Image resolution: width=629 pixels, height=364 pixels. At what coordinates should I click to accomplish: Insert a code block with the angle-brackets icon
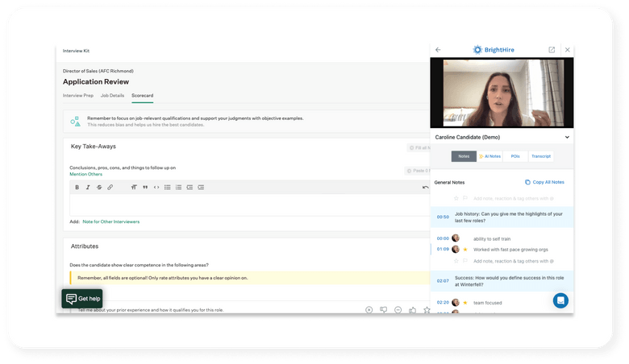pyautogui.click(x=156, y=188)
